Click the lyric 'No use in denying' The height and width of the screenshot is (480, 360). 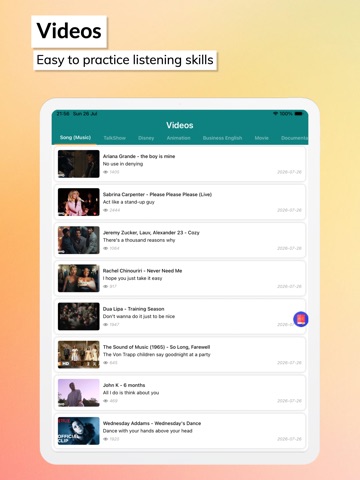click(123, 164)
